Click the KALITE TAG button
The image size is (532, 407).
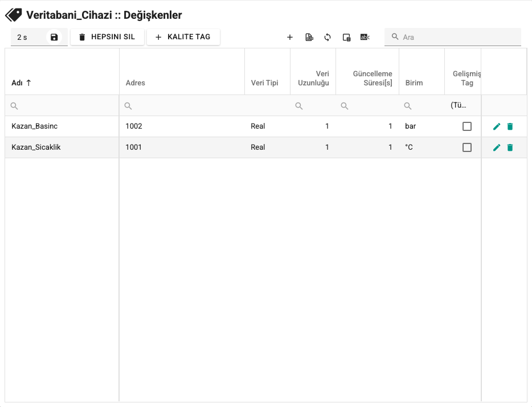[x=183, y=37]
